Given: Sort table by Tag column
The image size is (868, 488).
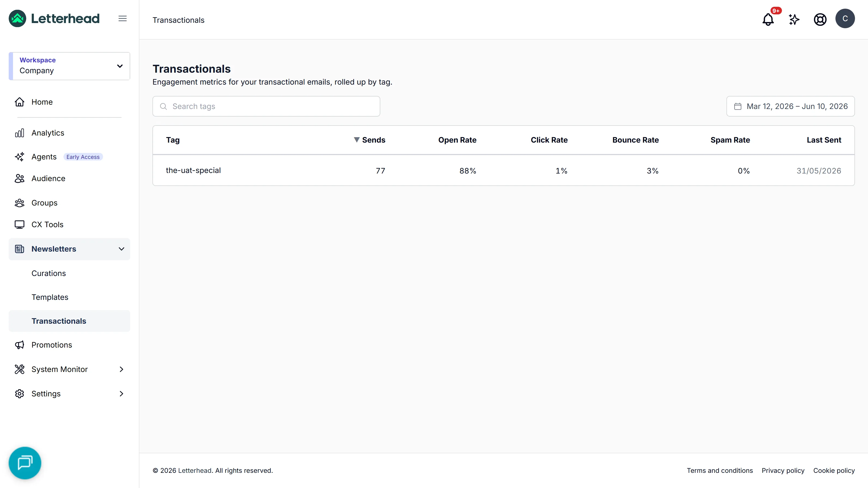Looking at the screenshot, I should tap(173, 140).
